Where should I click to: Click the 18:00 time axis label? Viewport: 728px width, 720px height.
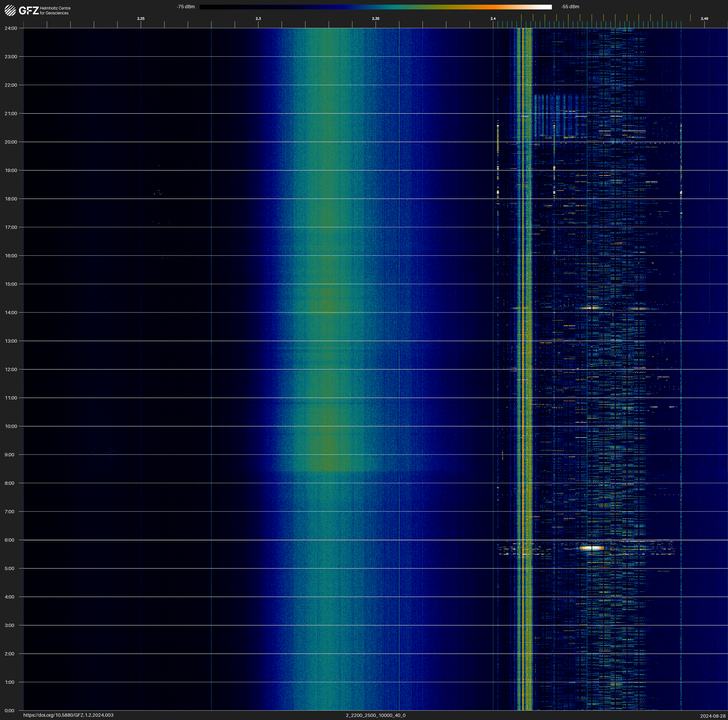pos(11,199)
